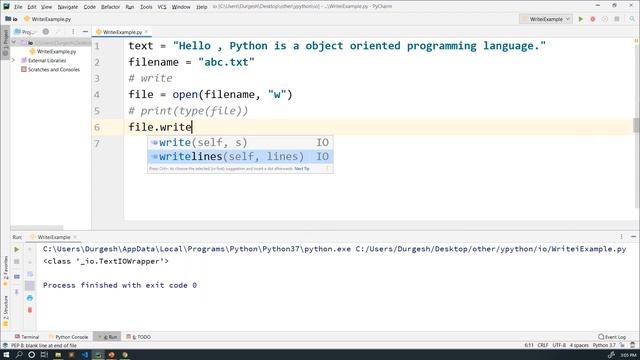Screen dimensions: 640x360
Task: Hide the Run panel with minus icon
Action: 633,237
